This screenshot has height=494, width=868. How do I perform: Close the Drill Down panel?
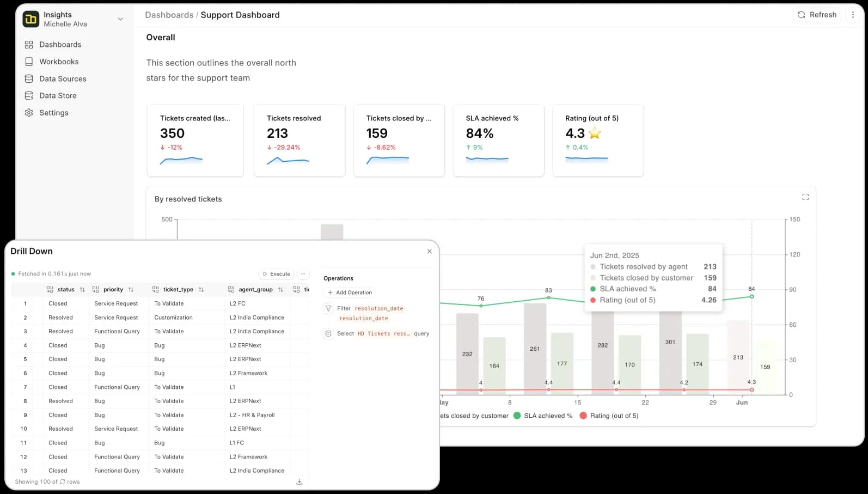(x=430, y=251)
